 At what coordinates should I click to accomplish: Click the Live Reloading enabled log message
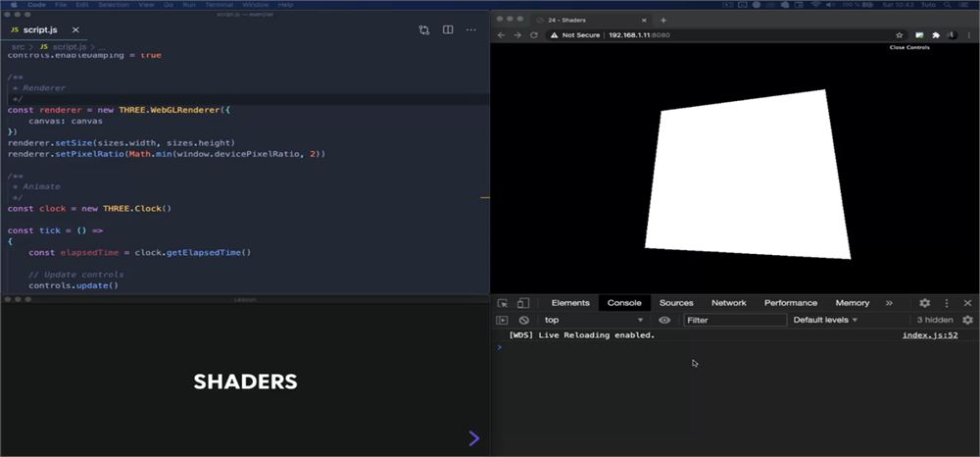(x=582, y=335)
